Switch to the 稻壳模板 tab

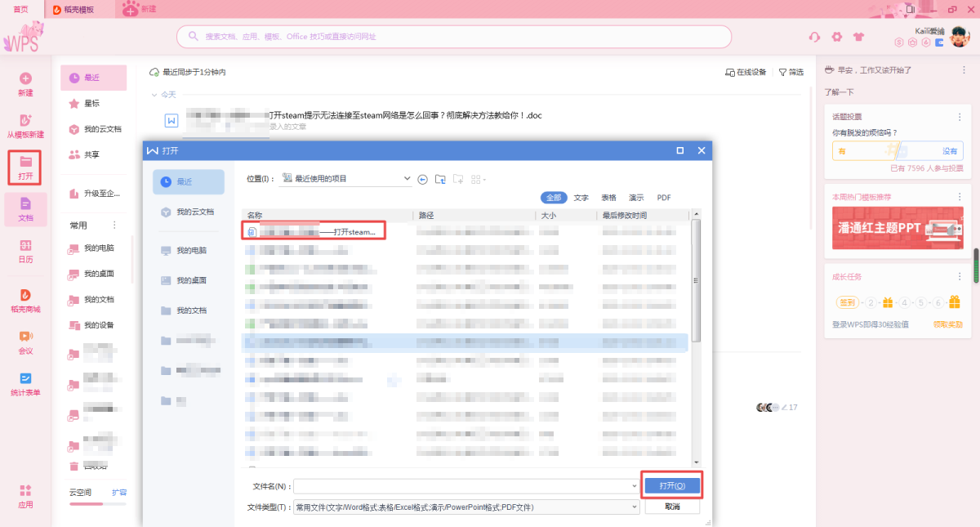pyautogui.click(x=73, y=10)
